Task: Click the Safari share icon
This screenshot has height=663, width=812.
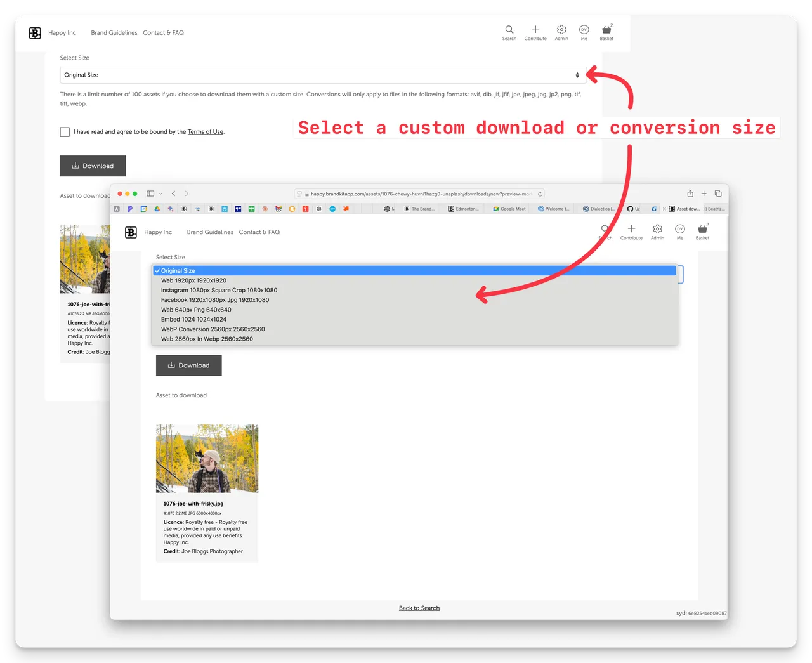Action: point(690,194)
